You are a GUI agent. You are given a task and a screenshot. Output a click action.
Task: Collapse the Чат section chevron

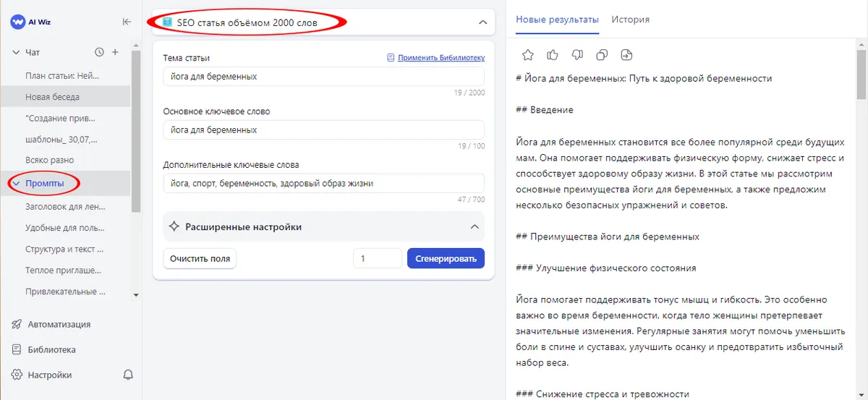(15, 52)
